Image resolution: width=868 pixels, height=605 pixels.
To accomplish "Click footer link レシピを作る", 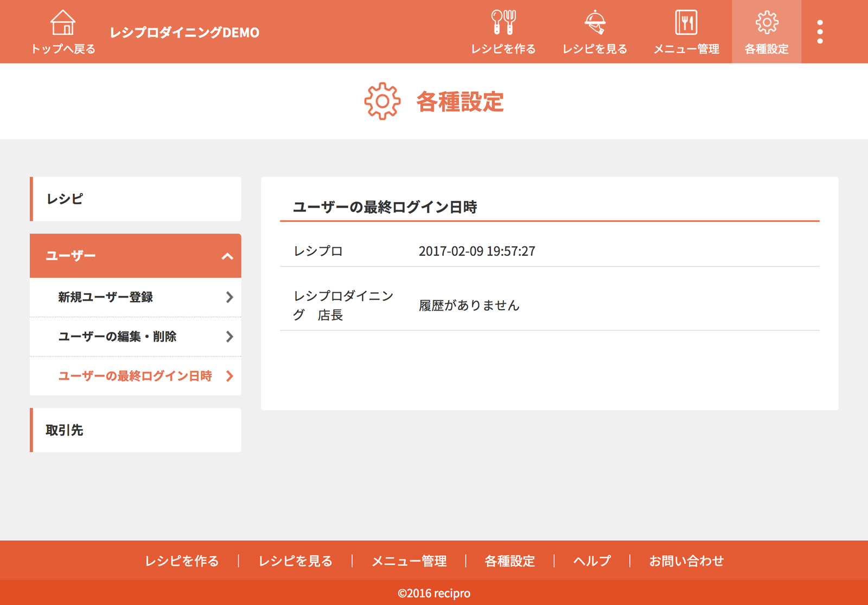I will click(182, 561).
